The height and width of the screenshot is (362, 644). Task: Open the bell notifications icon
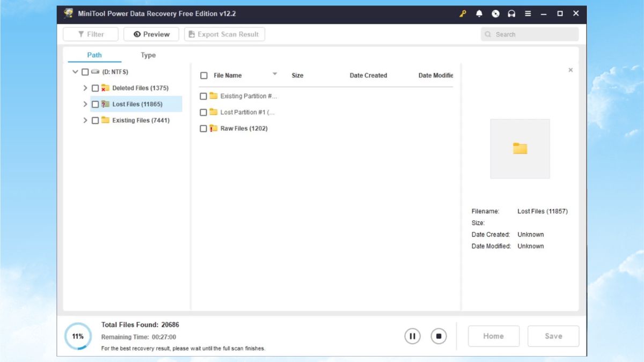click(x=479, y=13)
